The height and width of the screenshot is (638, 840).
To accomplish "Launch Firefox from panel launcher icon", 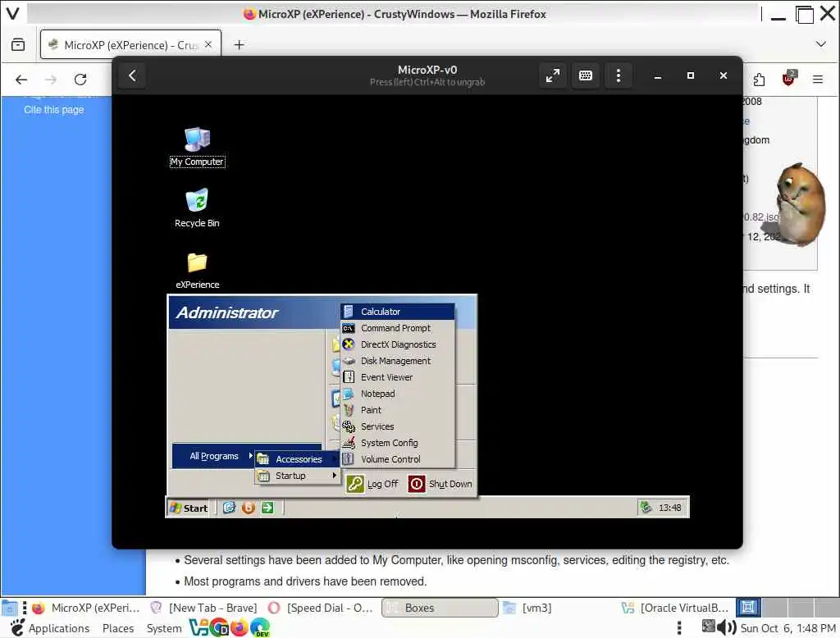I will 240,627.
